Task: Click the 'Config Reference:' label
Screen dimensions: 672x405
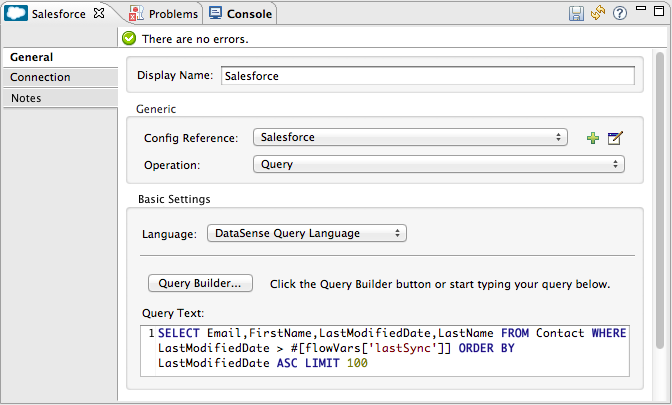Action: [x=191, y=138]
